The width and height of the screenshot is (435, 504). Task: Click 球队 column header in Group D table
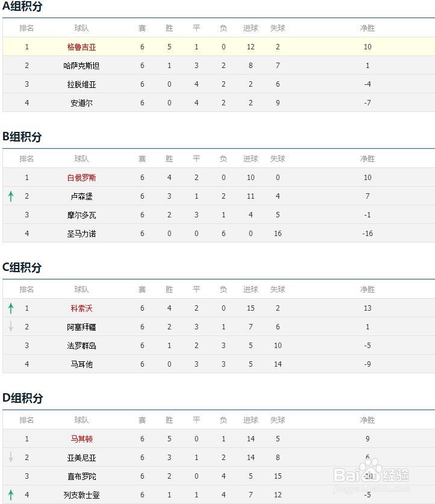(81, 420)
